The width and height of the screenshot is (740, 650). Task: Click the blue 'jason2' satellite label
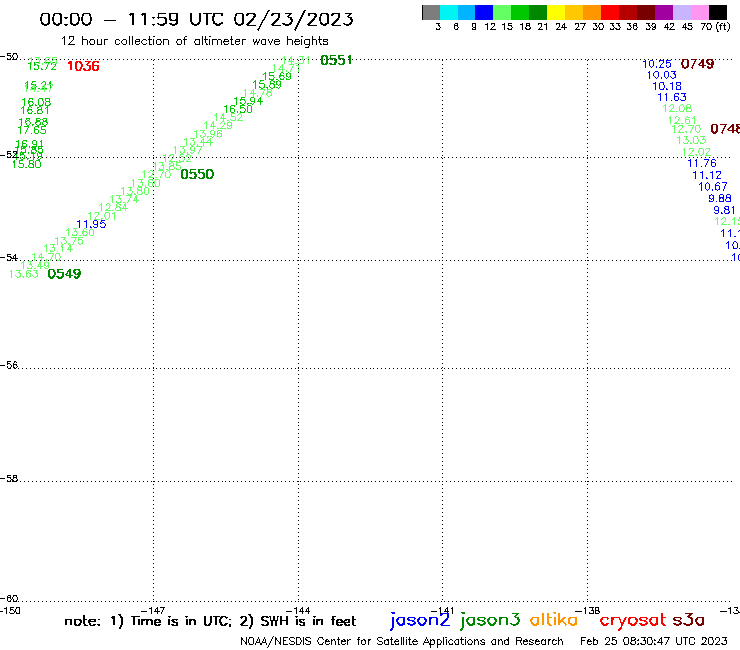click(420, 620)
